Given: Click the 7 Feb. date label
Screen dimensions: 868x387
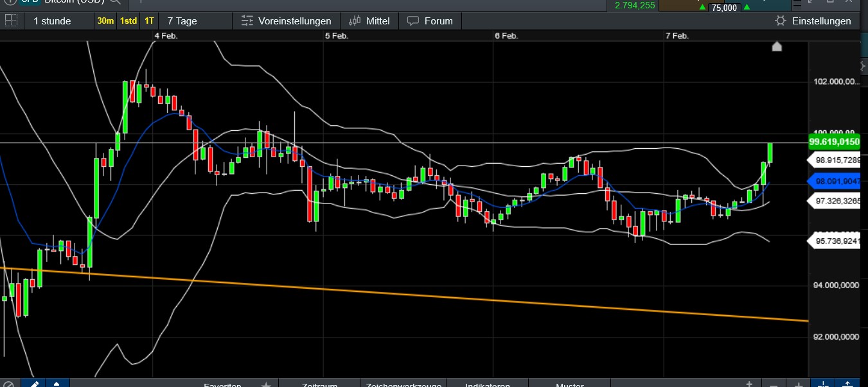Looking at the screenshot, I should point(677,36).
